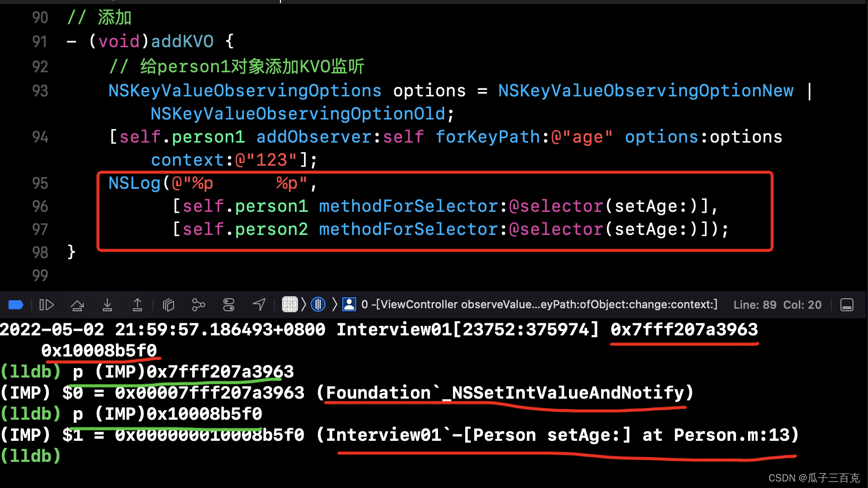The width and height of the screenshot is (868, 488).
Task: Click the context:@"123" argument
Action: 224,160
